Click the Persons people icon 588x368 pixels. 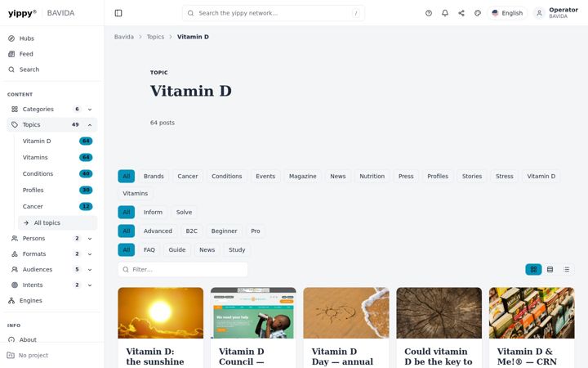pyautogui.click(x=15, y=239)
